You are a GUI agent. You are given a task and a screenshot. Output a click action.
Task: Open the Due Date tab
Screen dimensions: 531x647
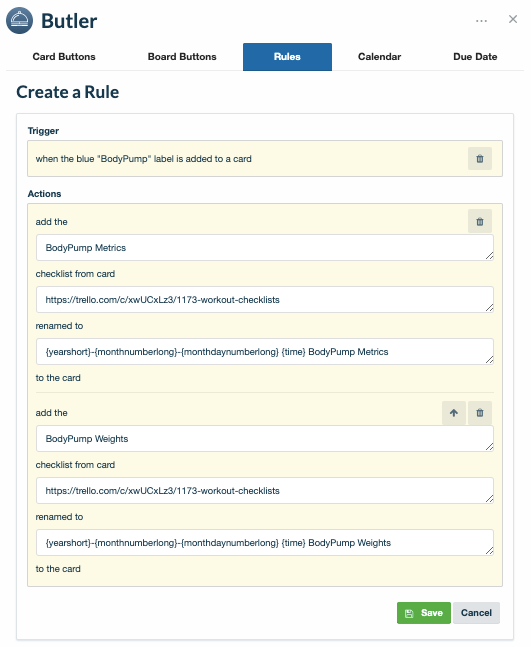[475, 57]
